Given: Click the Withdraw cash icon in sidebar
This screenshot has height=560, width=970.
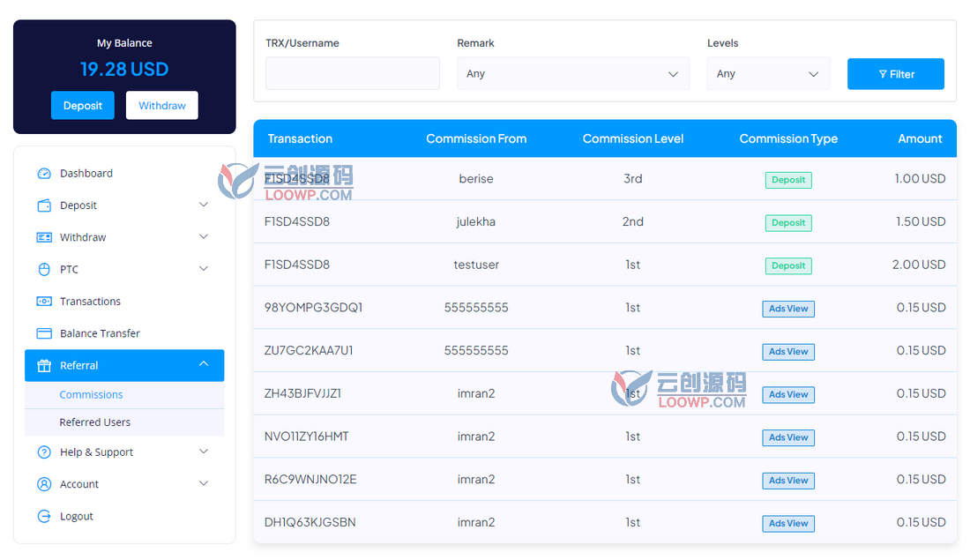Looking at the screenshot, I should tap(44, 237).
